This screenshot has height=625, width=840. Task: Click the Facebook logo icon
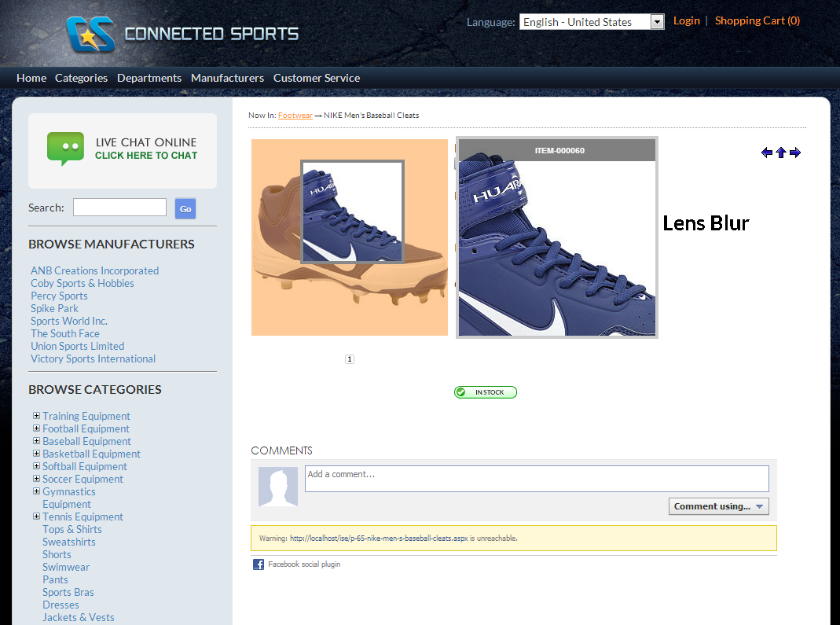coord(259,564)
